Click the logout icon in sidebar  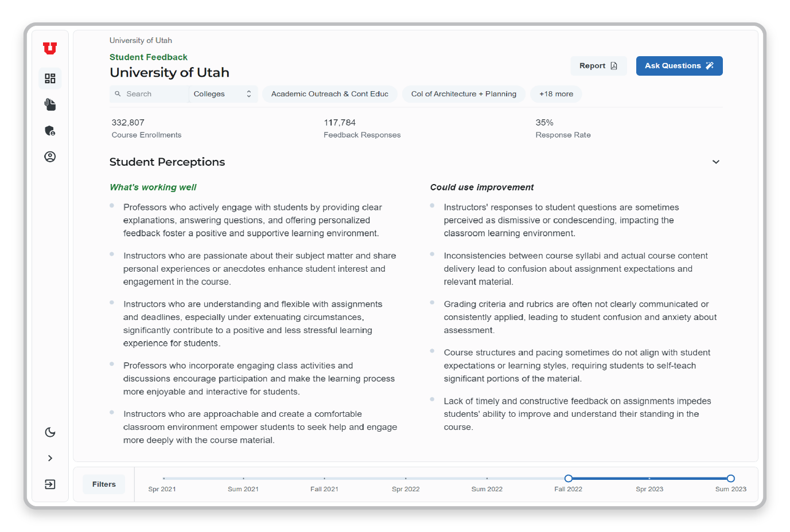pos(50,484)
